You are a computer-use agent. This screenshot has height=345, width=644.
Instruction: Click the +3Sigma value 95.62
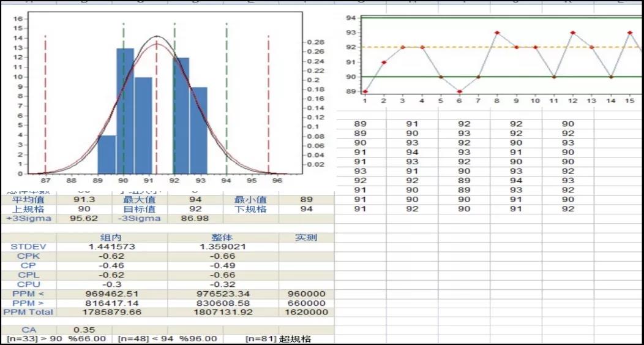84,218
